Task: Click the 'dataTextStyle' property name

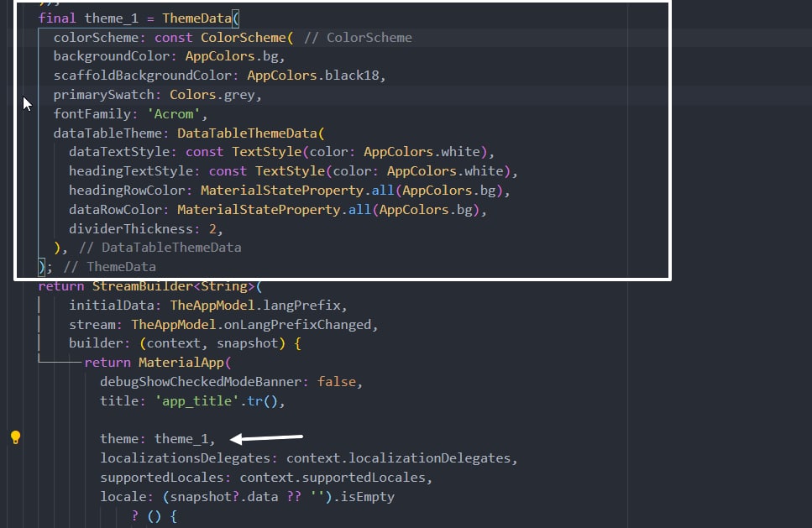Action: [x=119, y=152]
